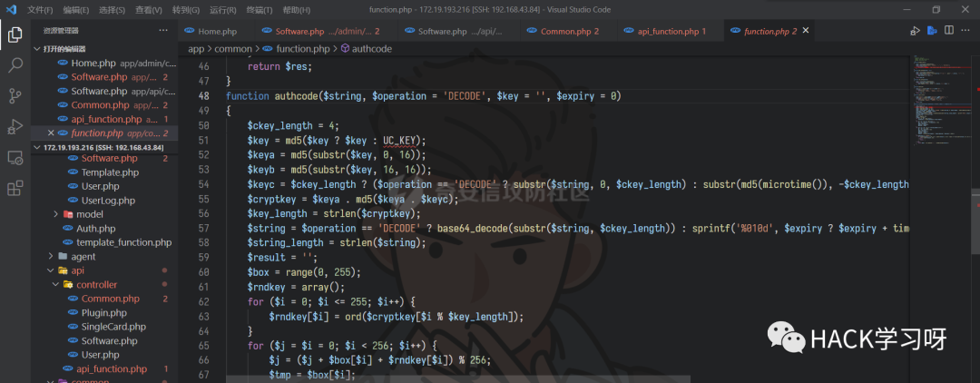Screen dimensions: 980x383
Task: Open the Source Control view
Action: click(x=15, y=96)
